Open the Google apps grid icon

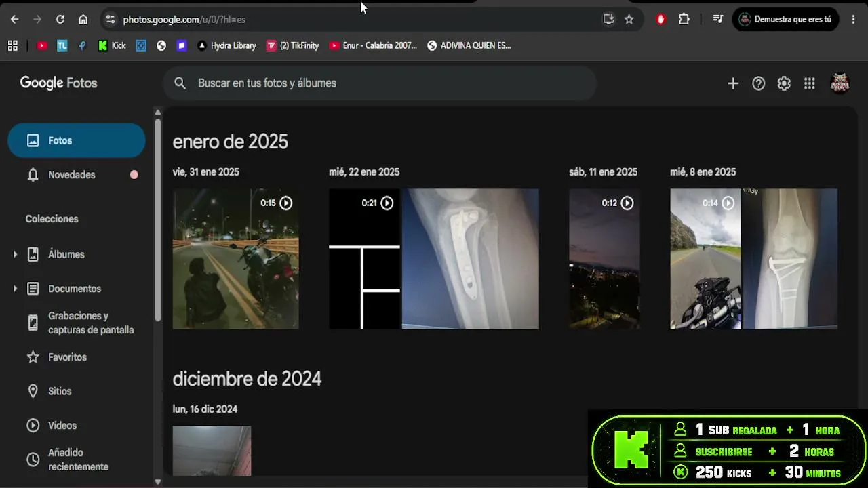coord(810,83)
